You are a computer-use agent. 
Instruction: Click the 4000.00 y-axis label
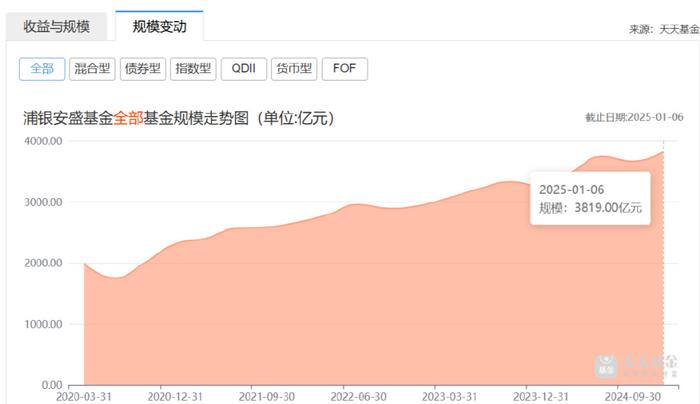coord(43,141)
